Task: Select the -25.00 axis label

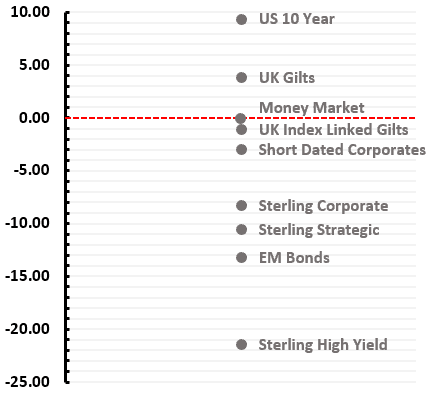Action: (27, 382)
